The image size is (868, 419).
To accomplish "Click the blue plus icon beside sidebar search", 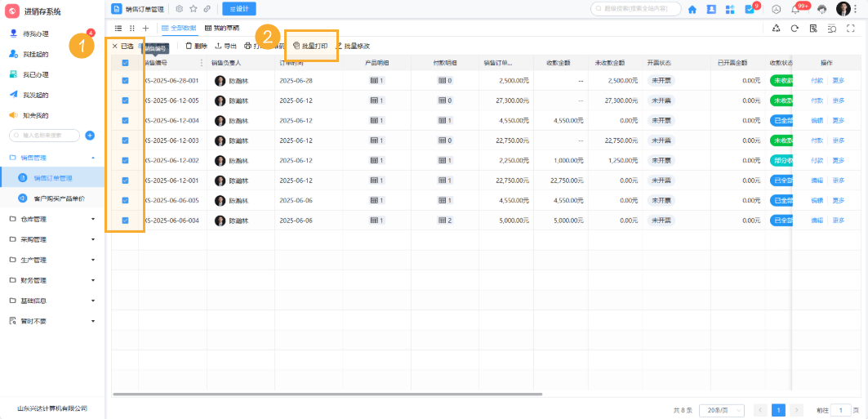I will (90, 136).
